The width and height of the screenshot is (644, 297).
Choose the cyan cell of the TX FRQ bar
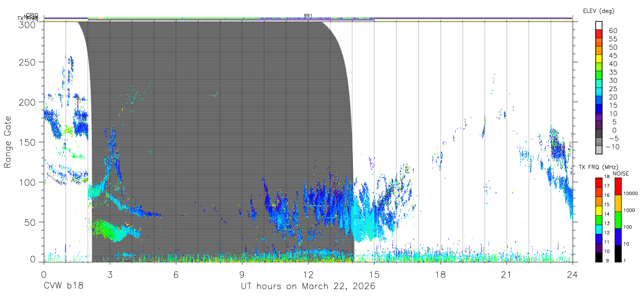[x=599, y=228]
